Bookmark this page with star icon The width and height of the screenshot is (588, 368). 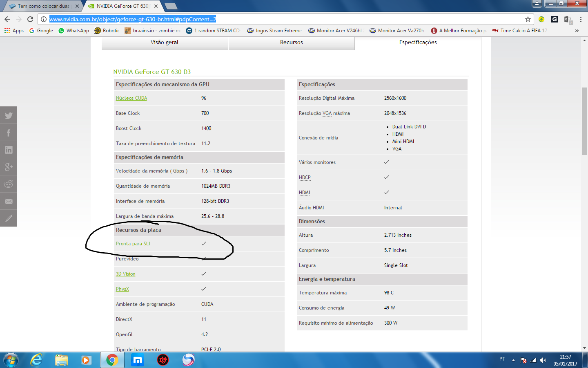coord(528,19)
